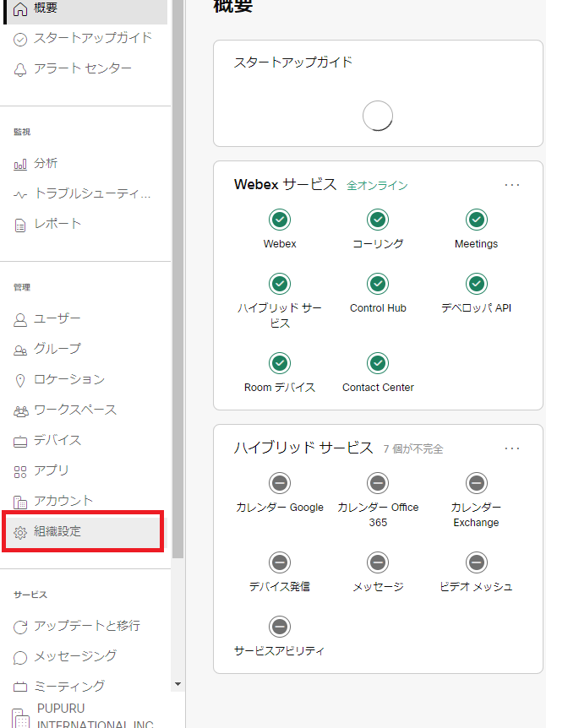Click the loading spinner in スタートアップガイド card

pos(378,116)
